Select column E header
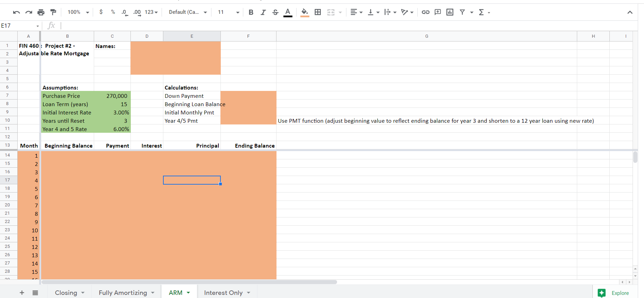Screen dimensions: 644x298 point(192,36)
